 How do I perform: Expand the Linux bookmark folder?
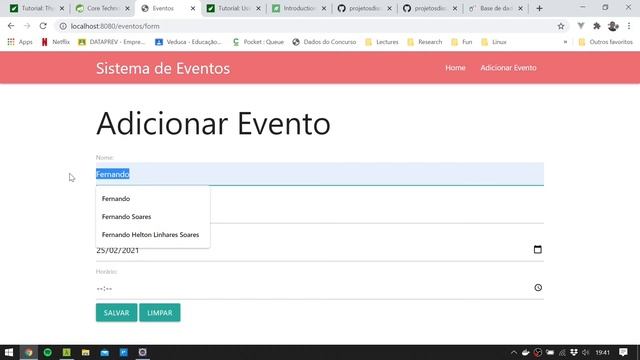[494, 42]
